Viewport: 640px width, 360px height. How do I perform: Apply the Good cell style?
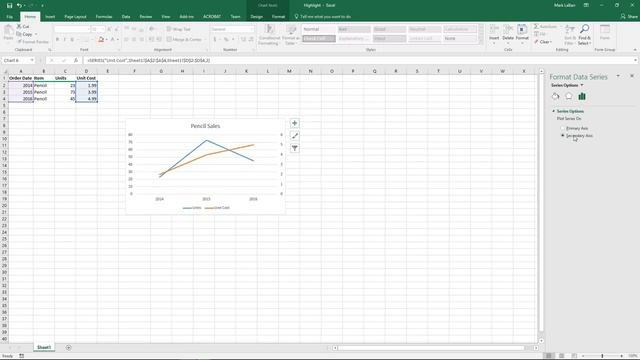coord(389,29)
